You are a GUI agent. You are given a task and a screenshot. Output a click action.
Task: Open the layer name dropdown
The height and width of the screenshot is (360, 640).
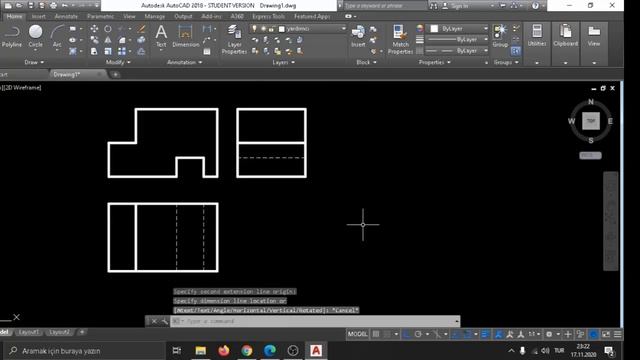tap(298, 29)
